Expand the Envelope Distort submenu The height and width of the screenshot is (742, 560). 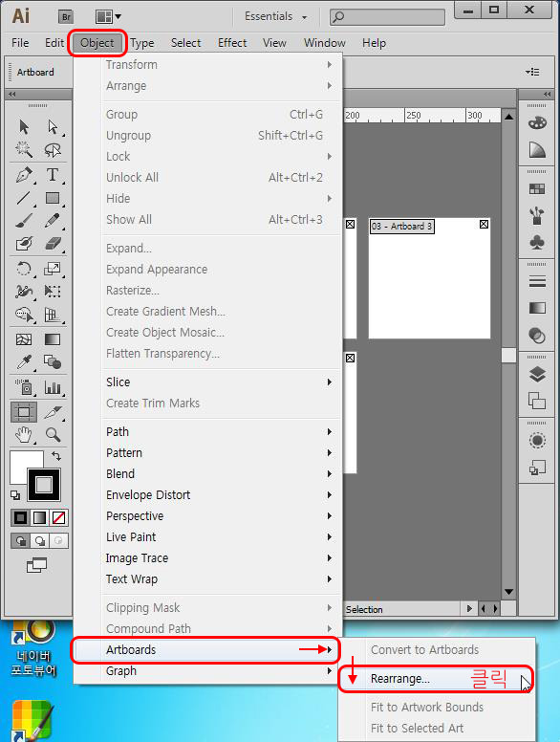click(x=220, y=495)
